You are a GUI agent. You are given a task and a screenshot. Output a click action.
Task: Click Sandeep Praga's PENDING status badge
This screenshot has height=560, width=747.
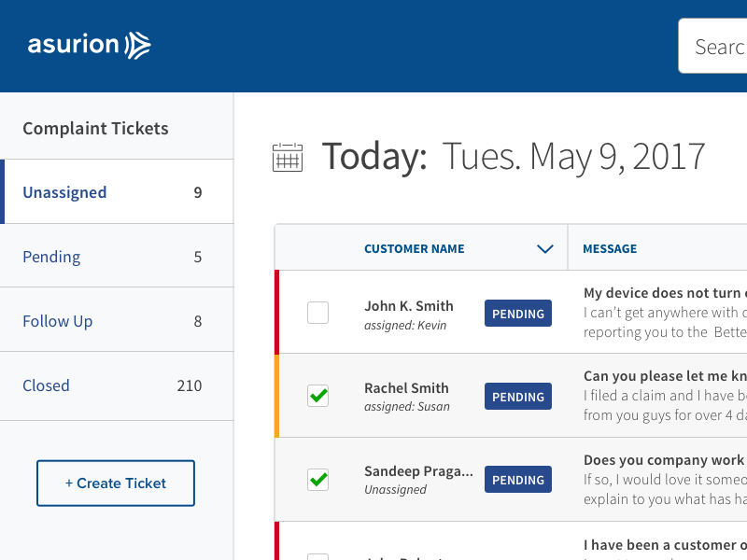pyautogui.click(x=517, y=479)
